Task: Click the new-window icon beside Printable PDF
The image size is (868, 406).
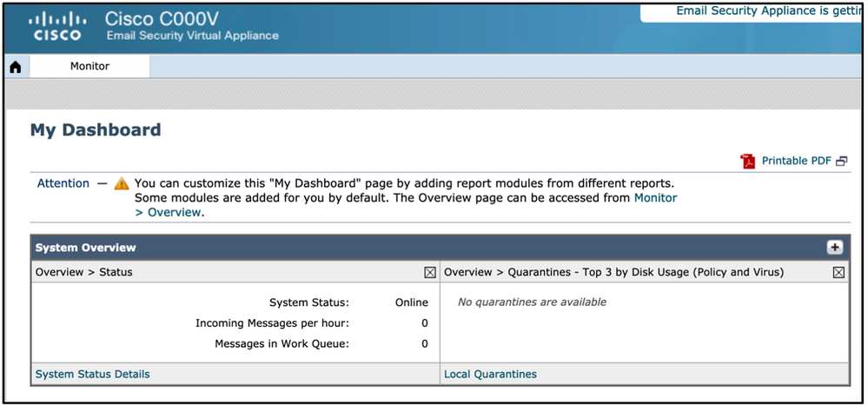Action: pos(841,161)
